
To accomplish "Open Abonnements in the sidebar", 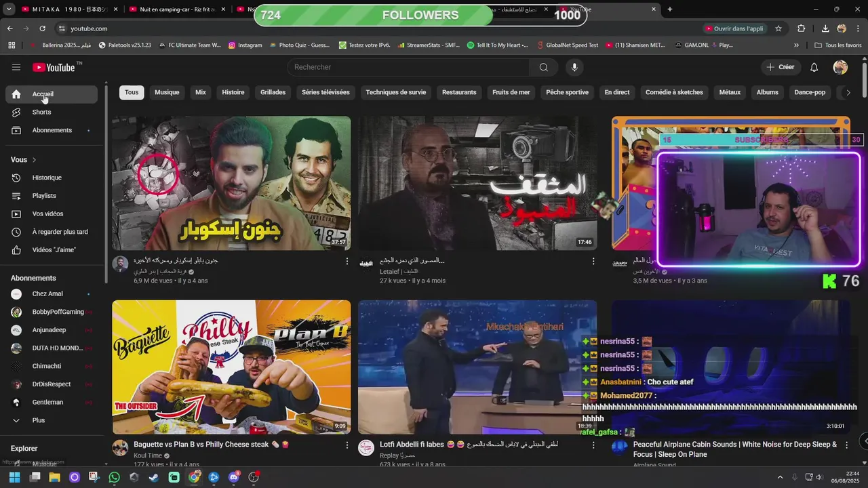I will pyautogui.click(x=52, y=130).
